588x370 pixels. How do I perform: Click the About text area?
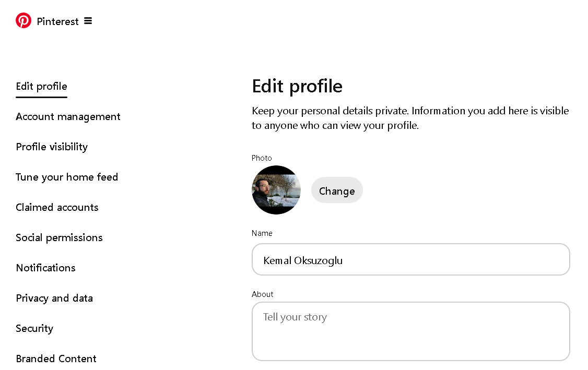[x=411, y=331]
